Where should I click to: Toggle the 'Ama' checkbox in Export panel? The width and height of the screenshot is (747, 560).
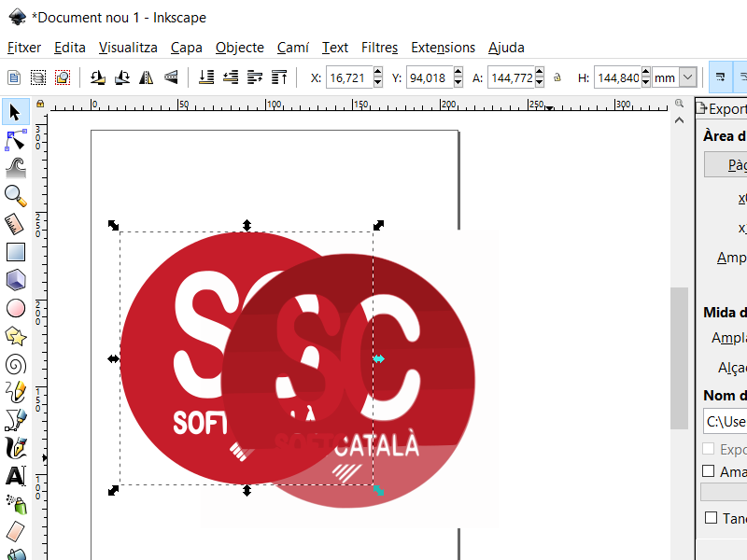(709, 471)
